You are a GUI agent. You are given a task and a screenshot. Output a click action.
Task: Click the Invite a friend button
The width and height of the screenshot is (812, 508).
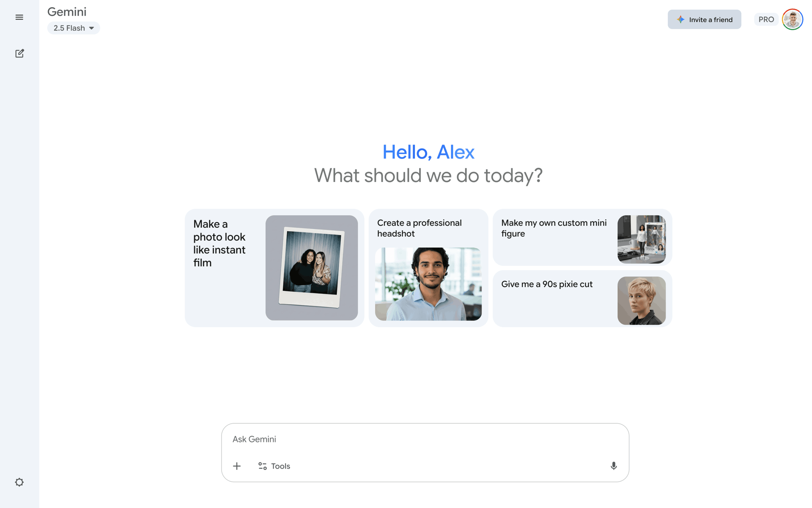click(704, 19)
